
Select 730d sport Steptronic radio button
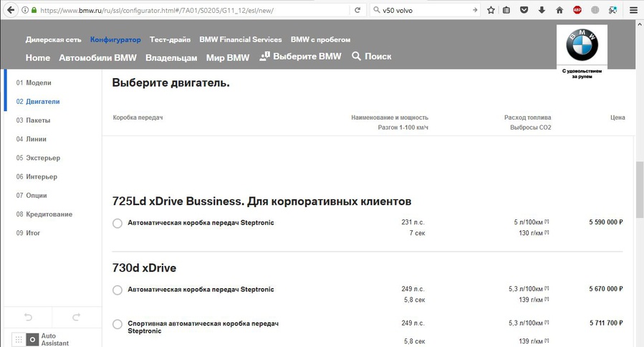tap(117, 324)
